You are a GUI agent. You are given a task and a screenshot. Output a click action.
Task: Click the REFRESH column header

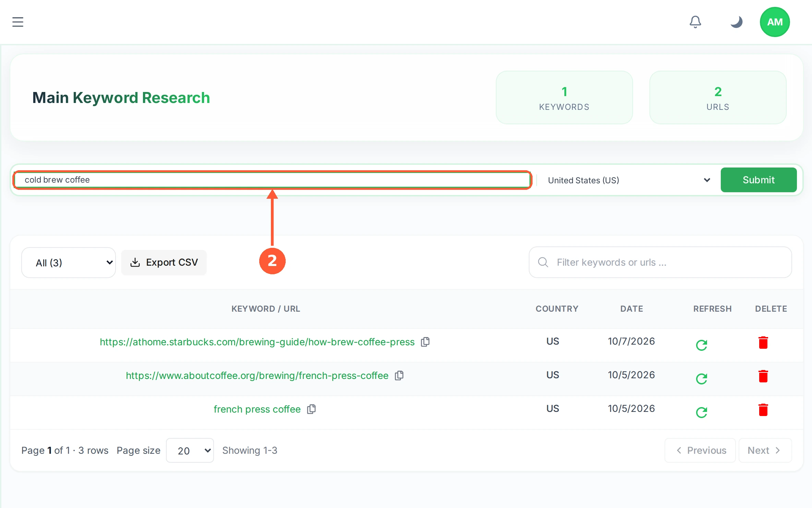tap(713, 309)
